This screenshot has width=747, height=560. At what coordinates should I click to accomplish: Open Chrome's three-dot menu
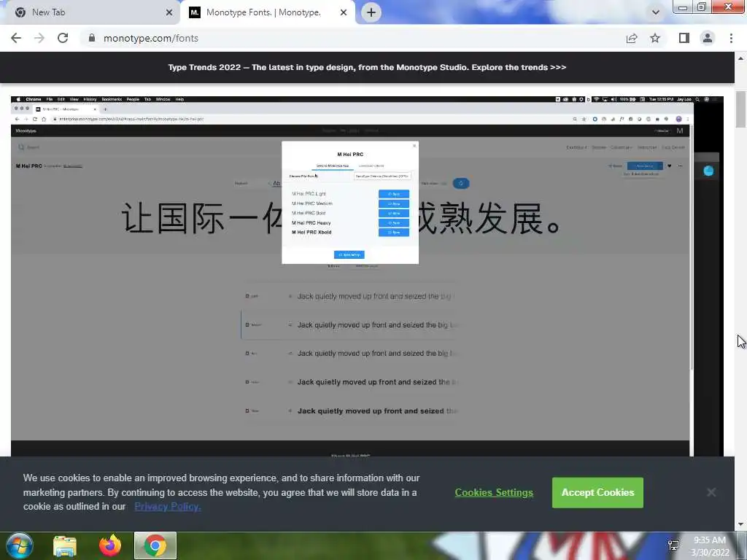[731, 38]
